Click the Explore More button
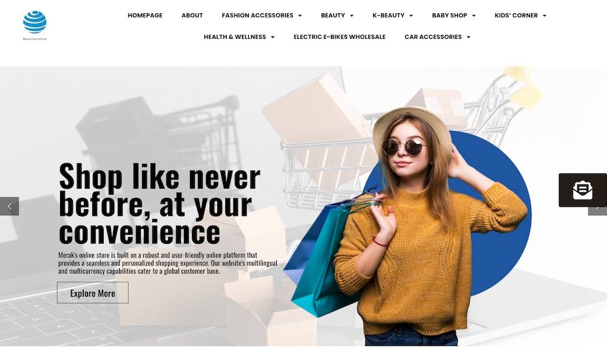The image size is (607, 364). [x=92, y=293]
